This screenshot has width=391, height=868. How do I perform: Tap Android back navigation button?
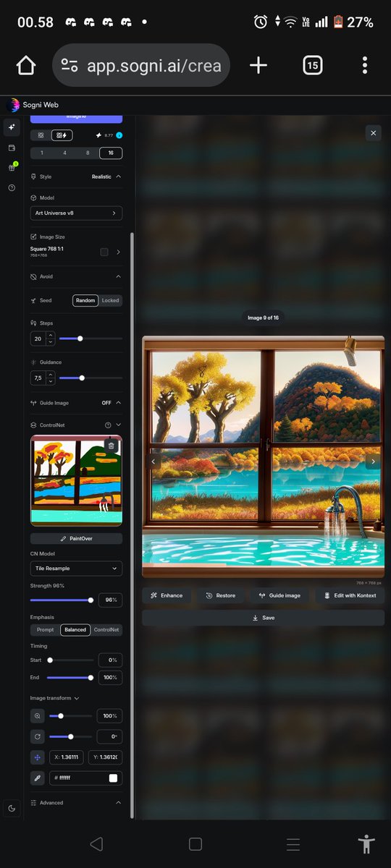coord(96,843)
